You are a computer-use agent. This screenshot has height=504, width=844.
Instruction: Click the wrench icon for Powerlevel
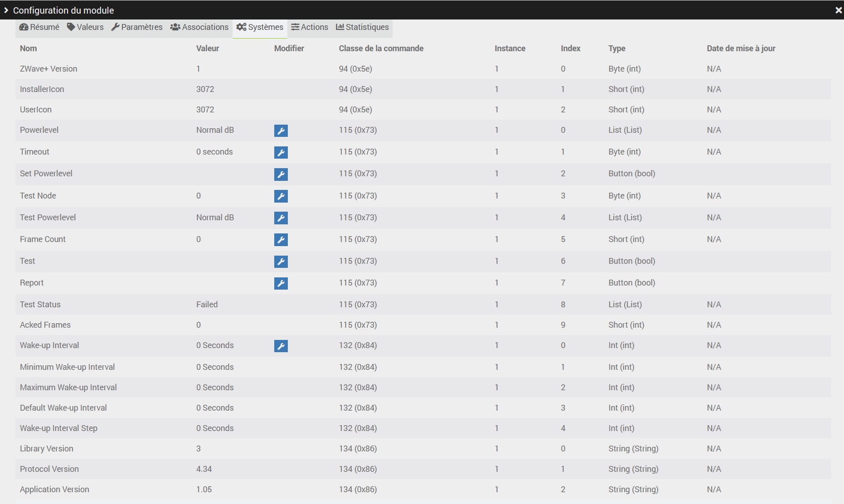pos(281,131)
